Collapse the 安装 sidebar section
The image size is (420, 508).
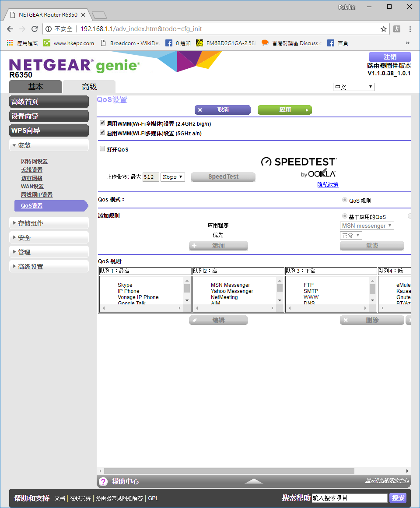coord(49,145)
